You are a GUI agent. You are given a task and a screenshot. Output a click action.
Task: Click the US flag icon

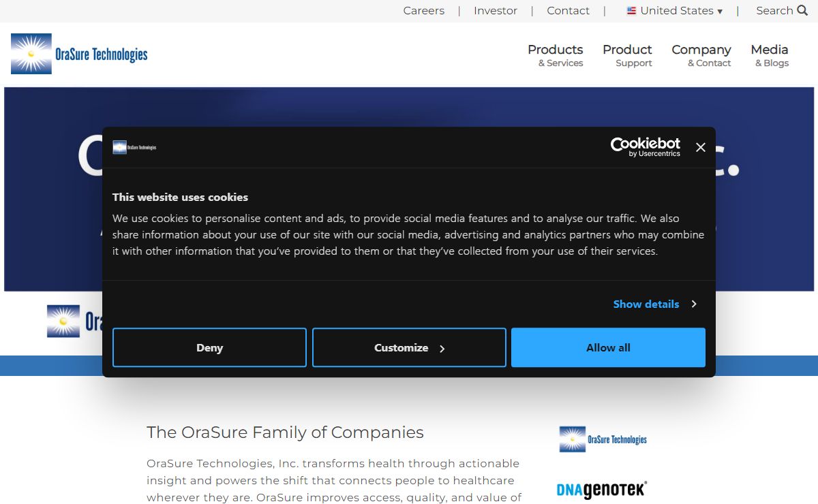click(x=631, y=11)
